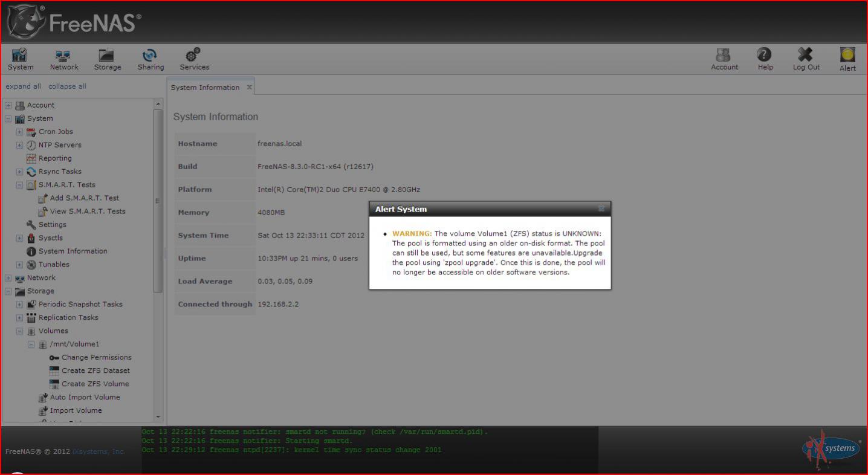Select Cron Jobs calendar icon in tree
868x475 pixels.
click(31, 132)
